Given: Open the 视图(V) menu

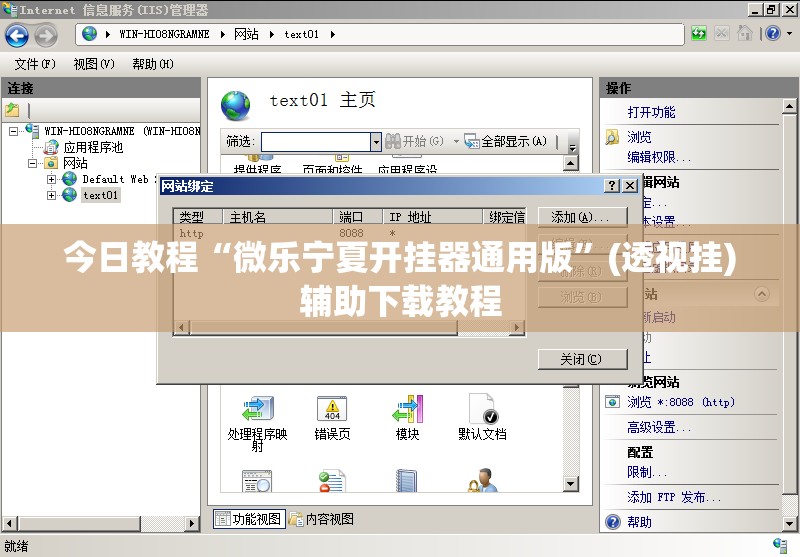Looking at the screenshot, I should pyautogui.click(x=94, y=64).
